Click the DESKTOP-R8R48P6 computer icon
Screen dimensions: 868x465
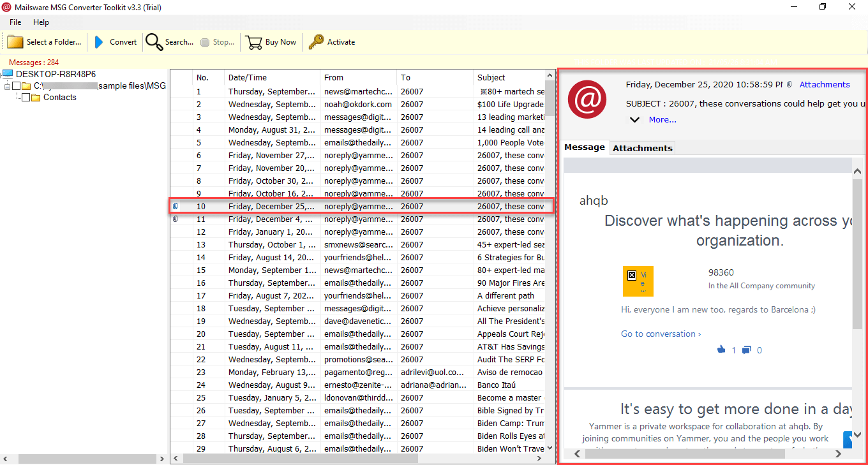[x=8, y=74]
